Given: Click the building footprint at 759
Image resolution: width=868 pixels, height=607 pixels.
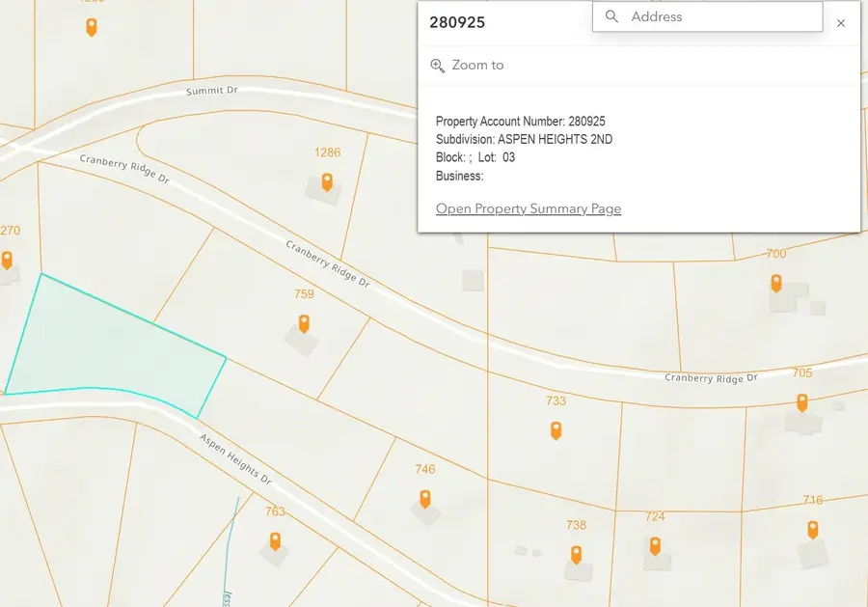Looking at the screenshot, I should 301,340.
